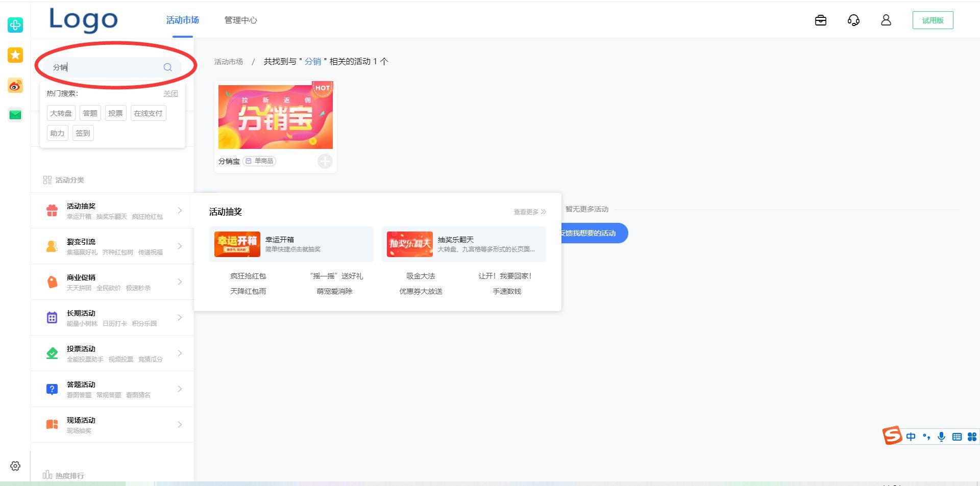Open the user account icon

(886, 20)
